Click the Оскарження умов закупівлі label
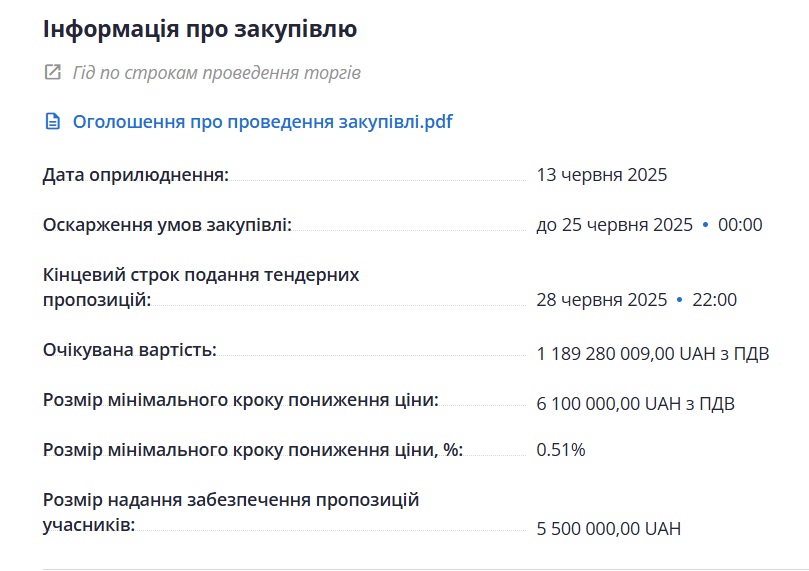The height and width of the screenshot is (571, 809). (x=167, y=225)
